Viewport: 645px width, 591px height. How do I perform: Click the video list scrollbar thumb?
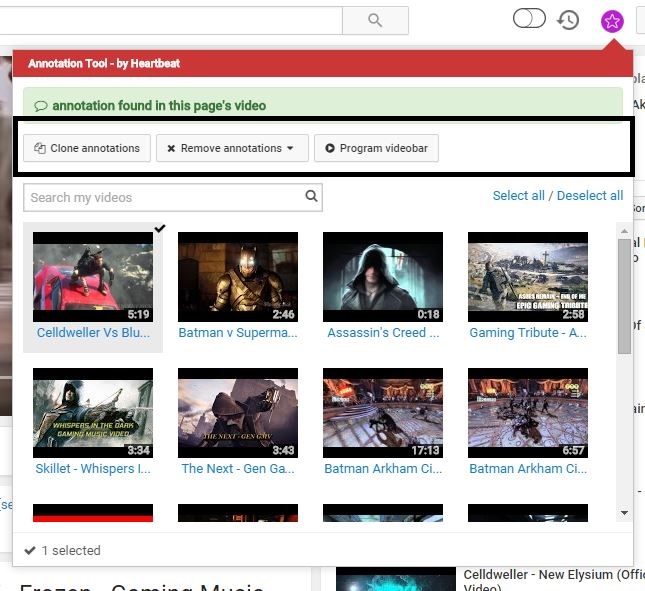pos(624,296)
